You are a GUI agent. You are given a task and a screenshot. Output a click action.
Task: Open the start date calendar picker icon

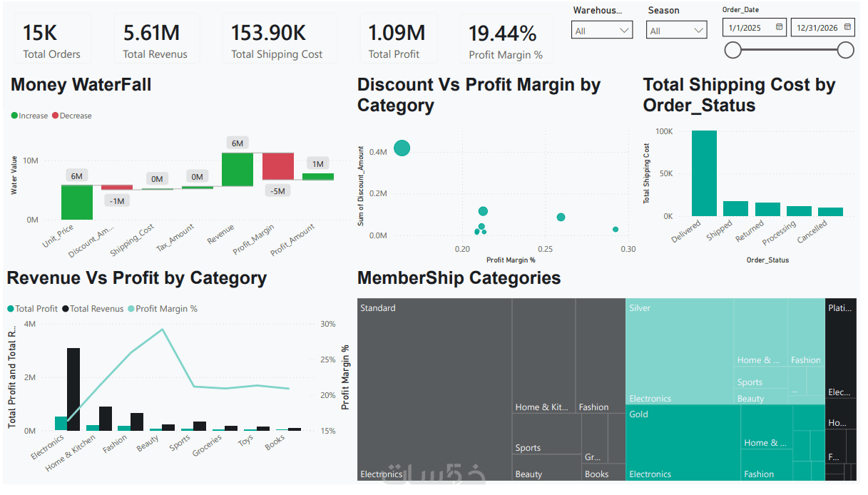[x=779, y=27]
